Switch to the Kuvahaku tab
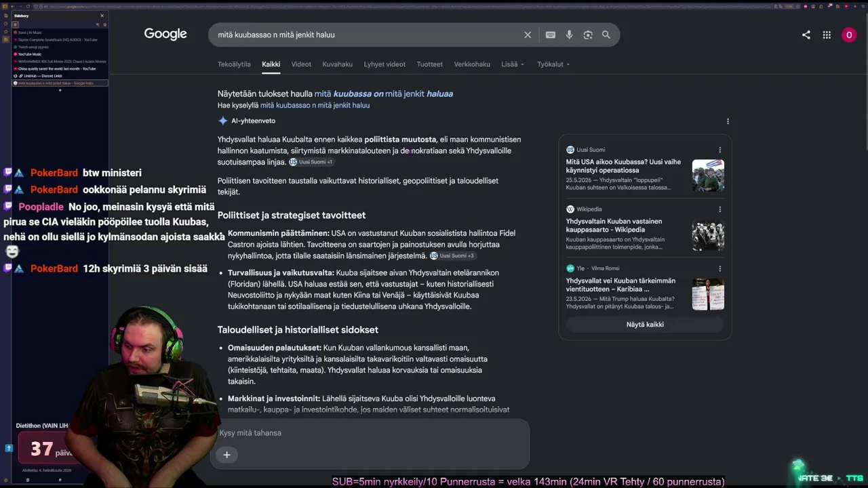 click(x=338, y=64)
